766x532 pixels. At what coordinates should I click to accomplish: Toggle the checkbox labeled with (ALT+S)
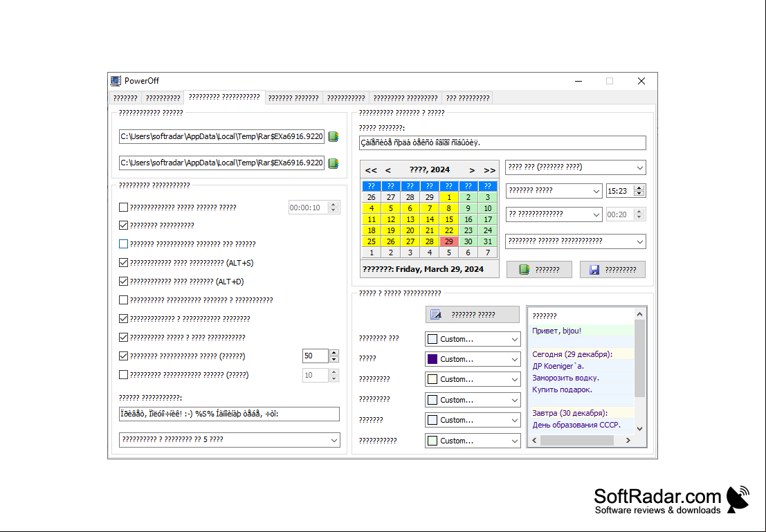[x=124, y=263]
